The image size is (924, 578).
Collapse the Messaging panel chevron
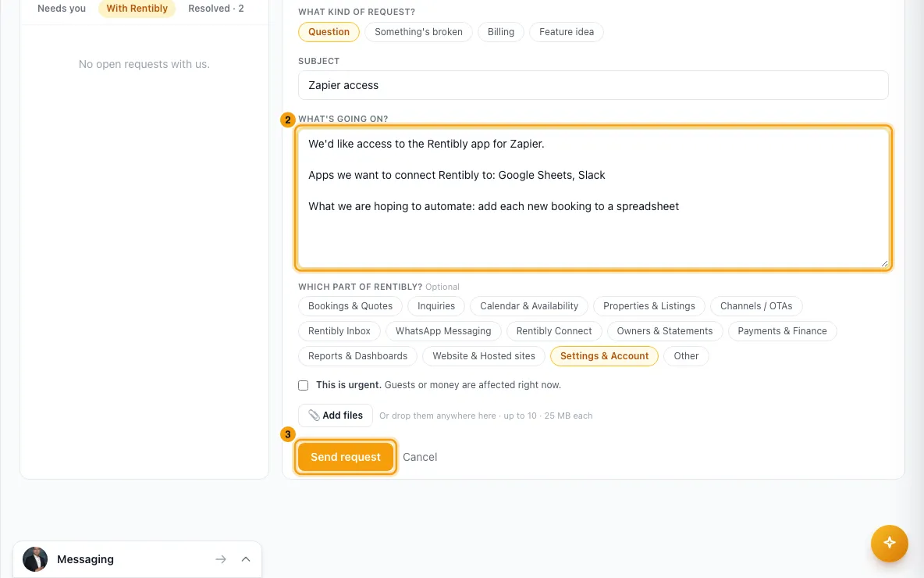pyautogui.click(x=246, y=559)
